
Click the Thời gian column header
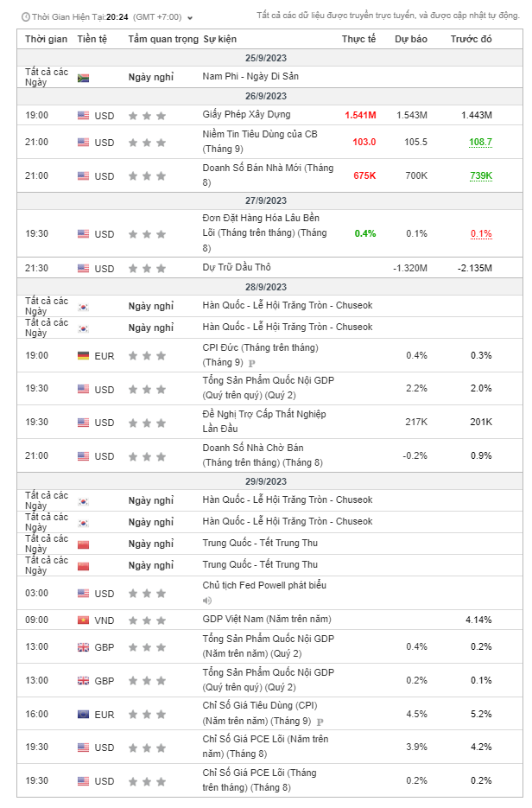click(46, 40)
